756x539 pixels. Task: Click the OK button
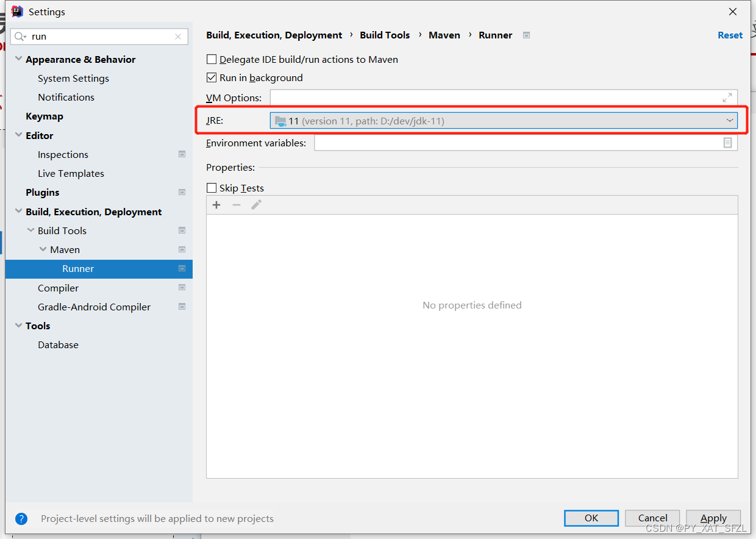[x=591, y=518]
